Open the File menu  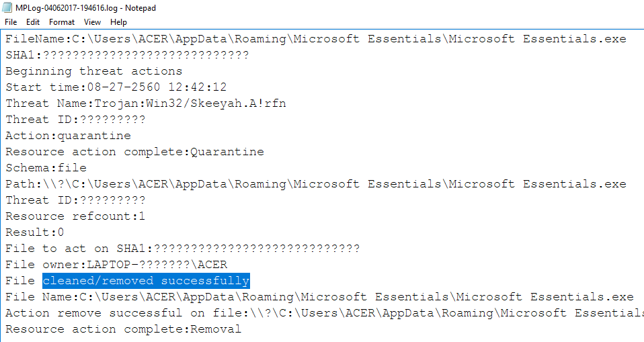[x=11, y=22]
